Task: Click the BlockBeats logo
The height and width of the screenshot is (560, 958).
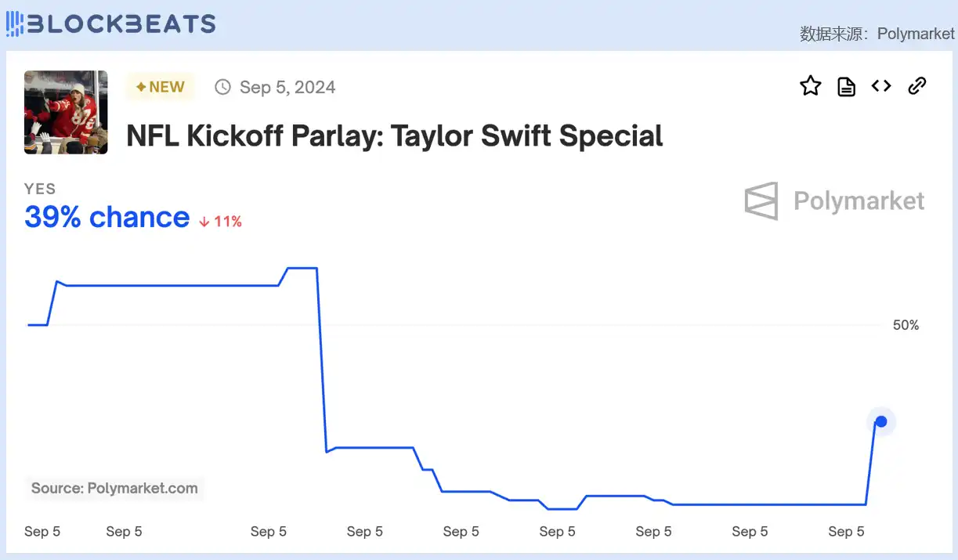Action: (110, 23)
